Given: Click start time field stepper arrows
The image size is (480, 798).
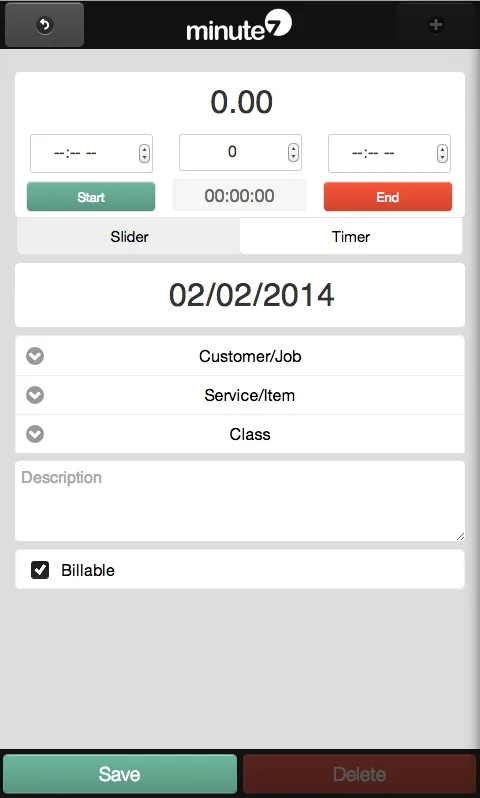Looking at the screenshot, I should pos(144,153).
